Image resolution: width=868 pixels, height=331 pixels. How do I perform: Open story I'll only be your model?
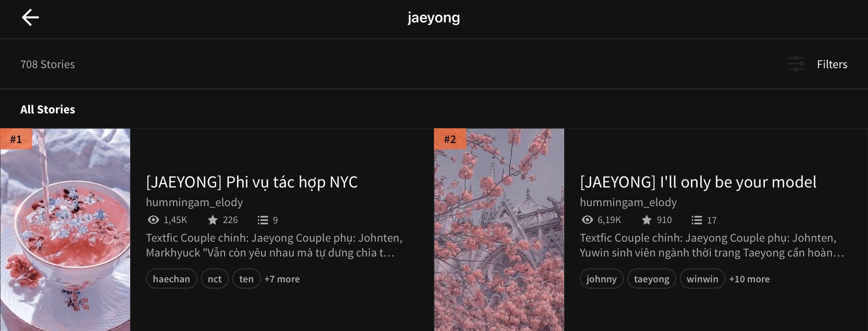click(x=698, y=182)
